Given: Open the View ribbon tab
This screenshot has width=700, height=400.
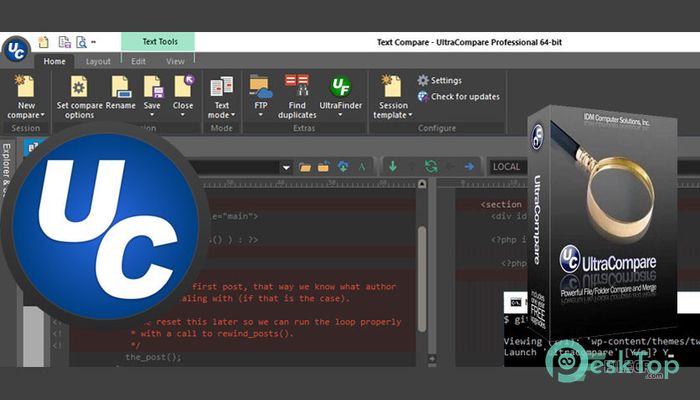Looking at the screenshot, I should tap(175, 62).
